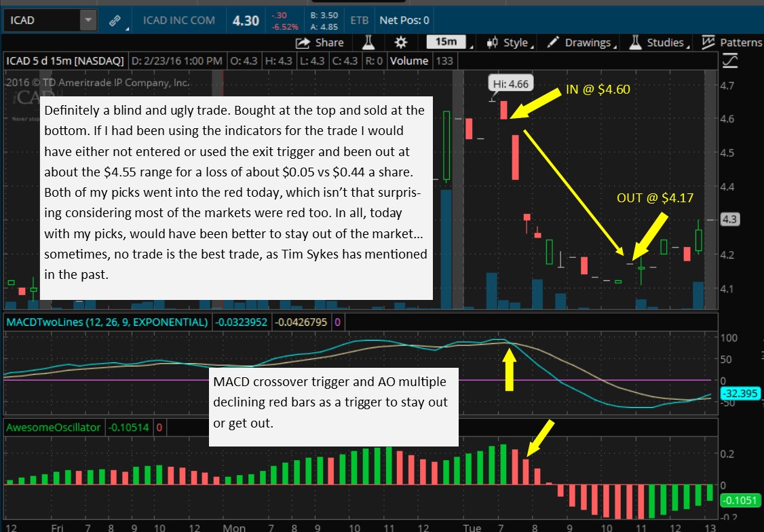Click the Volume 133 readout

coord(422,61)
